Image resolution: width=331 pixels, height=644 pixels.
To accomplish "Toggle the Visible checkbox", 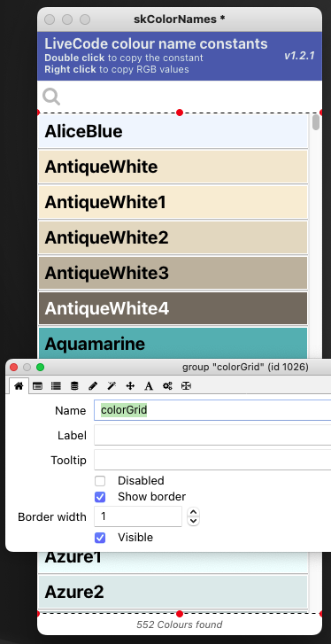I will tap(100, 538).
